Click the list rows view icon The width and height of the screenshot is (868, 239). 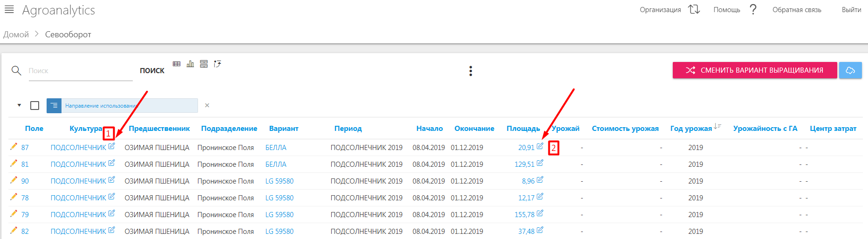(204, 64)
